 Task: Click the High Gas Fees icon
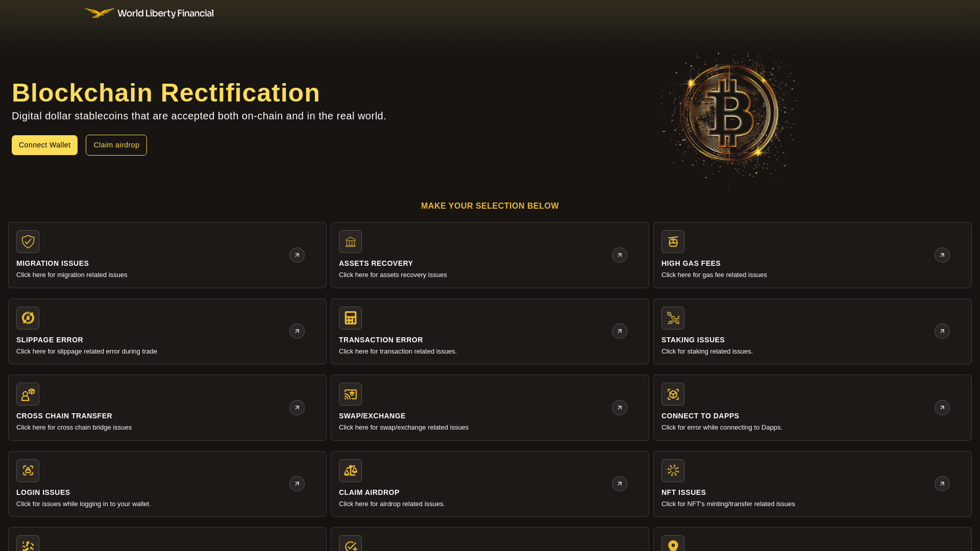(673, 241)
